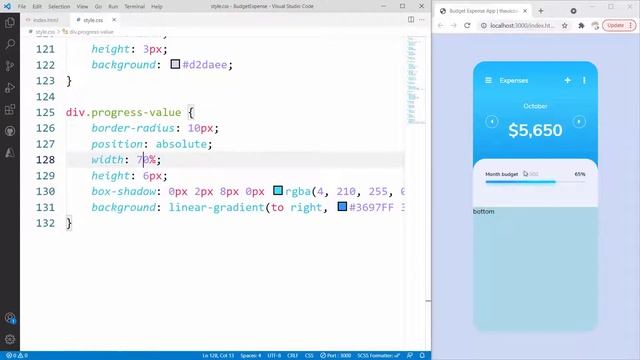Viewport: 640px width, 360px height.
Task: Click line number 125 in gutter
Action: click(45, 112)
